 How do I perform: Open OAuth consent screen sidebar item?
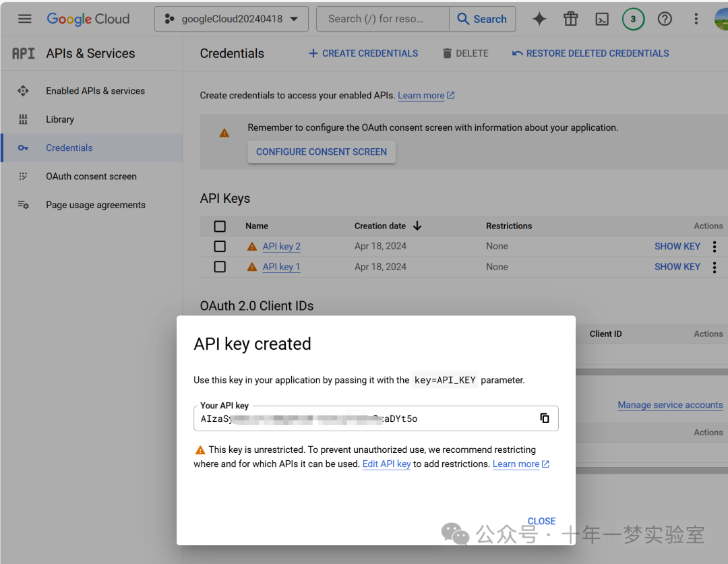pyautogui.click(x=91, y=177)
